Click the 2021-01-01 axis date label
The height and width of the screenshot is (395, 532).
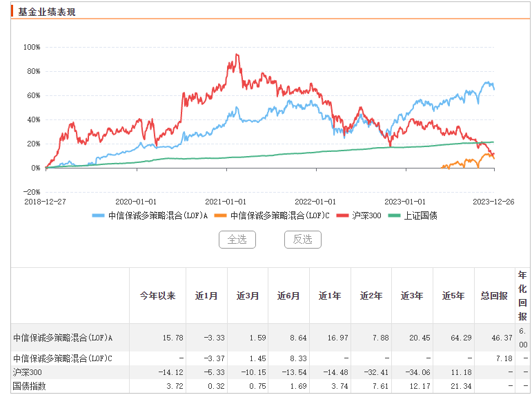click(x=226, y=202)
